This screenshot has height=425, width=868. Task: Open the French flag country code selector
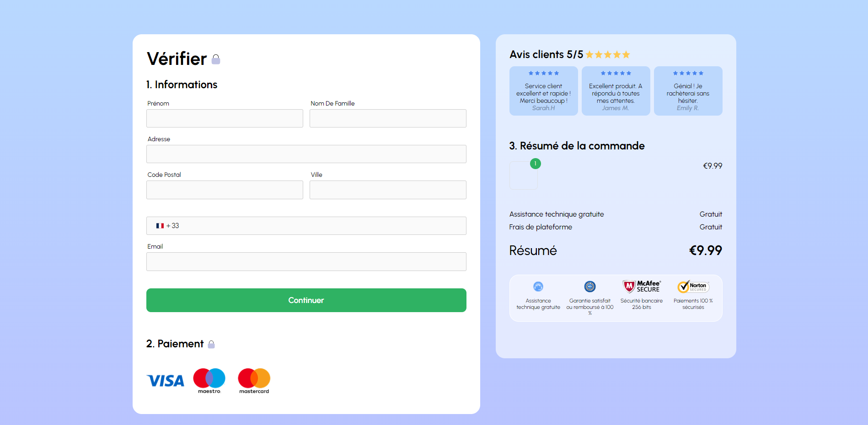tap(167, 226)
